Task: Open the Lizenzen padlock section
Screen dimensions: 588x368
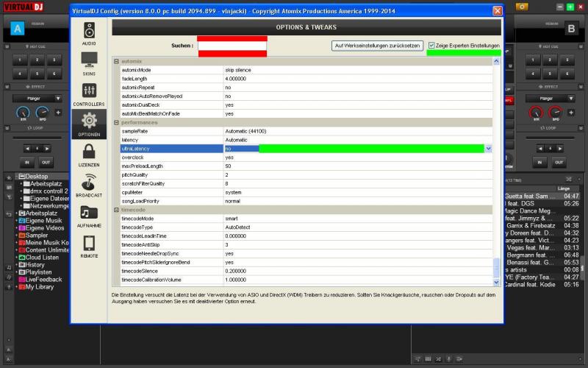Action: [x=89, y=155]
